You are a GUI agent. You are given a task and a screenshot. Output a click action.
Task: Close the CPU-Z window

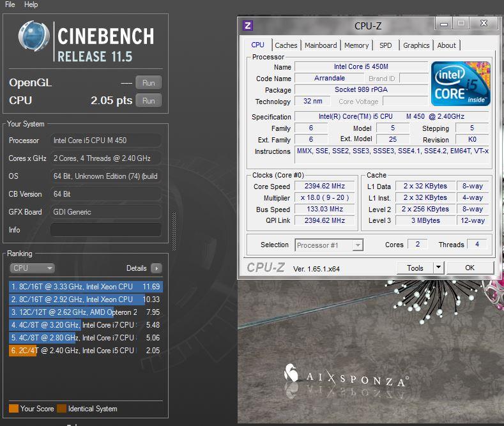click(484, 23)
